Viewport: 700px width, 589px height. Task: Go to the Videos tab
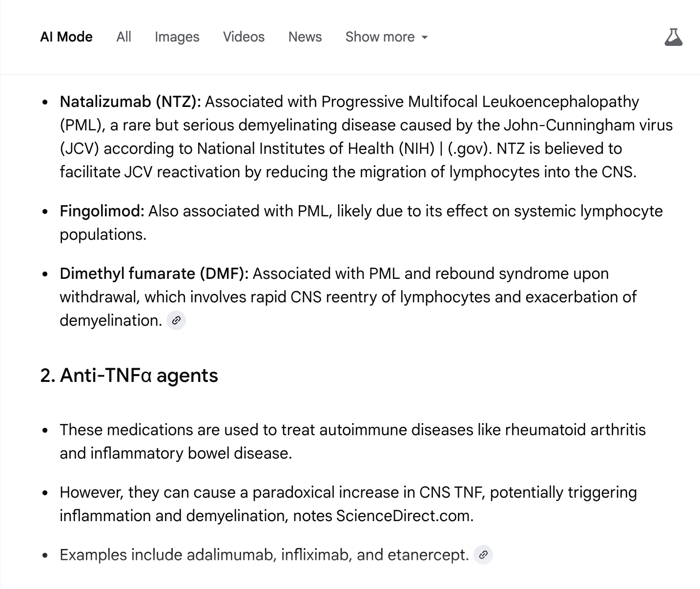coord(244,37)
